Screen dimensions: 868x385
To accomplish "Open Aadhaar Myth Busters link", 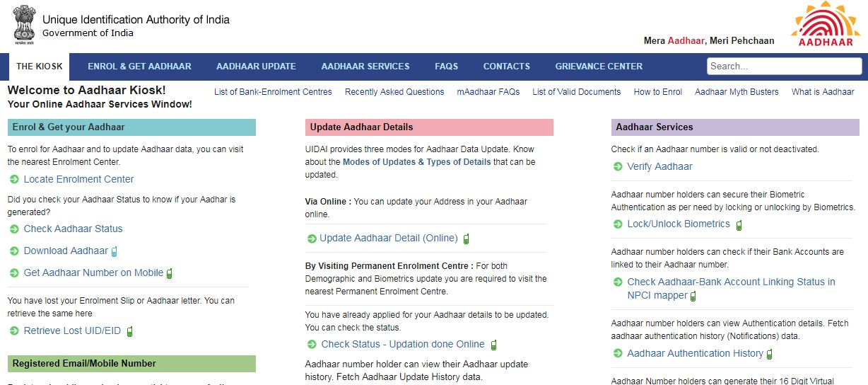I will tap(737, 92).
